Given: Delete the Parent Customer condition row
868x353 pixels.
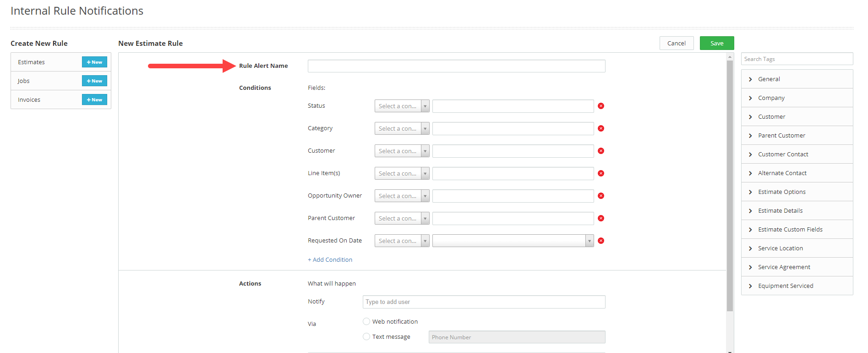Looking at the screenshot, I should point(601,218).
